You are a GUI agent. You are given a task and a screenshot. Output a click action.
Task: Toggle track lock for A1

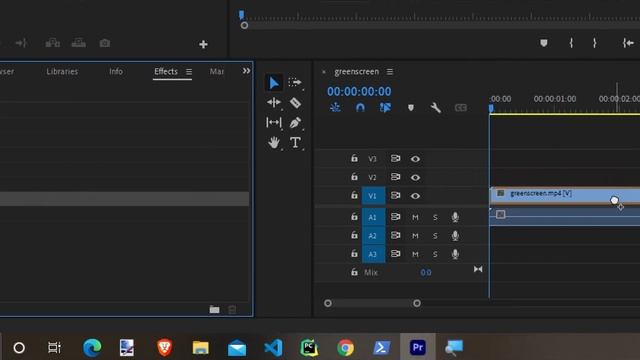[354, 217]
